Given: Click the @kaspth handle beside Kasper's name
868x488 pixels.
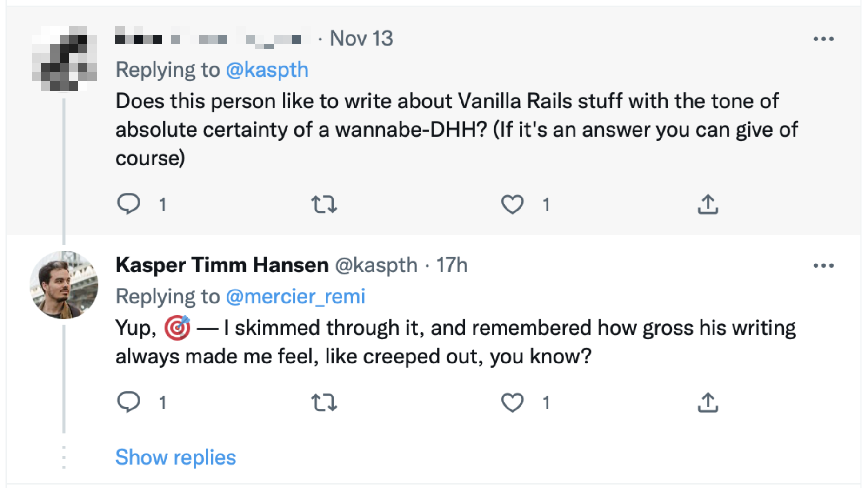Looking at the screenshot, I should click(376, 265).
